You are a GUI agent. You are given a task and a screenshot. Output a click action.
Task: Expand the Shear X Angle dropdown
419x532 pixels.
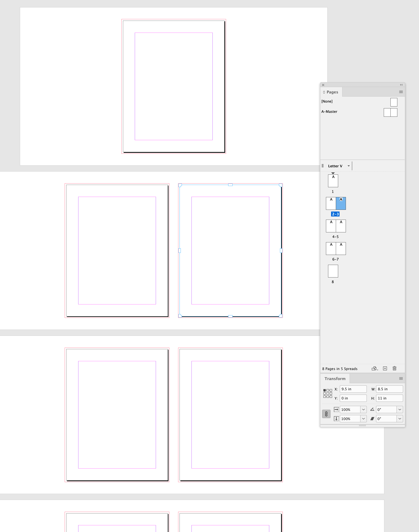400,419
